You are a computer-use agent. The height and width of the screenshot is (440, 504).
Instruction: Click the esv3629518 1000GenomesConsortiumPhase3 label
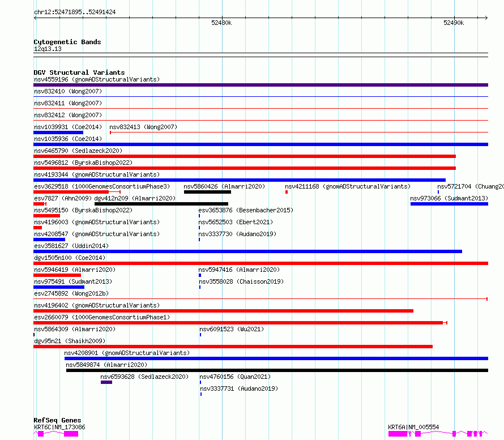(x=102, y=186)
